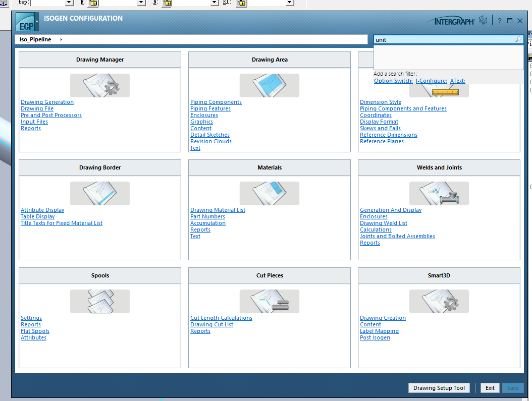This screenshot has width=532, height=401.
Task: Click the Spools stacked sheets image
Action: click(100, 301)
